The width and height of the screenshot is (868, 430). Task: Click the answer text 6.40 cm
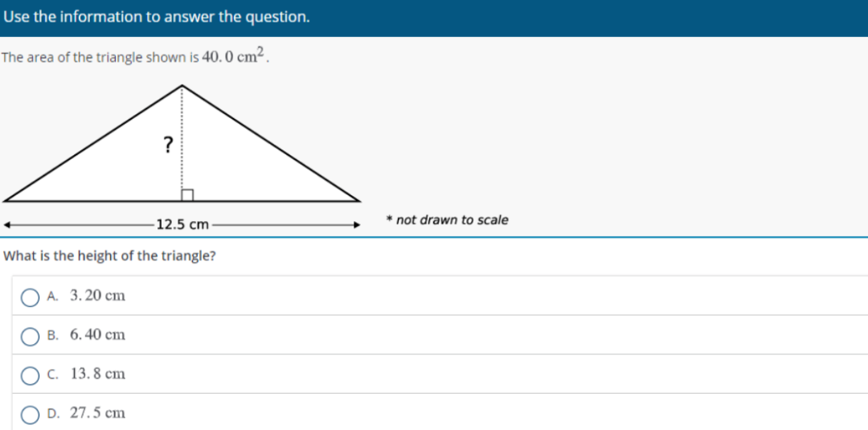[97, 334]
